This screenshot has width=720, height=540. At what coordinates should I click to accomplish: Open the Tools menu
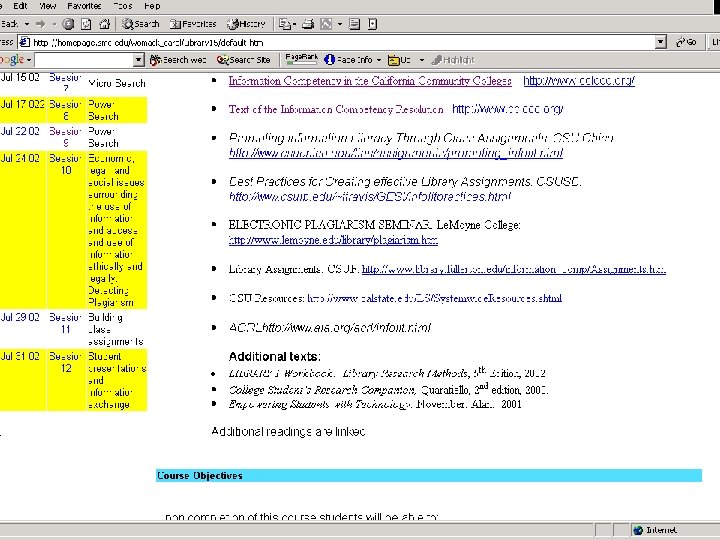pos(123,6)
